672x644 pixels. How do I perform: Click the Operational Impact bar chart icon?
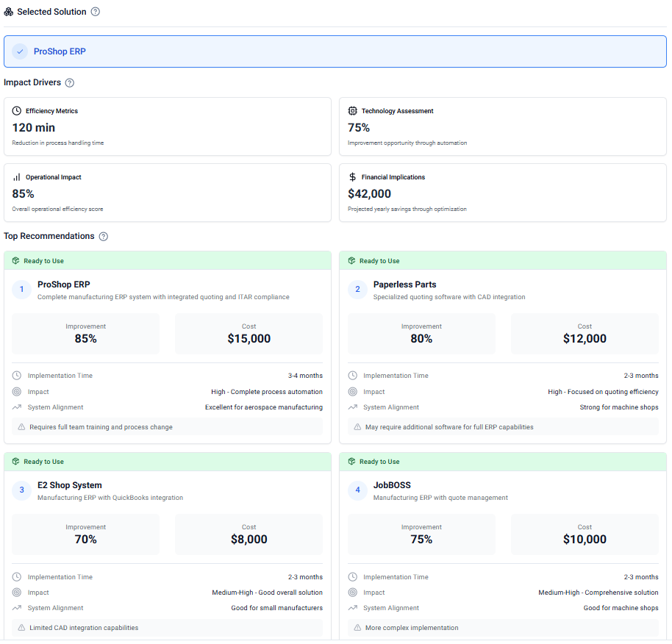click(x=16, y=177)
